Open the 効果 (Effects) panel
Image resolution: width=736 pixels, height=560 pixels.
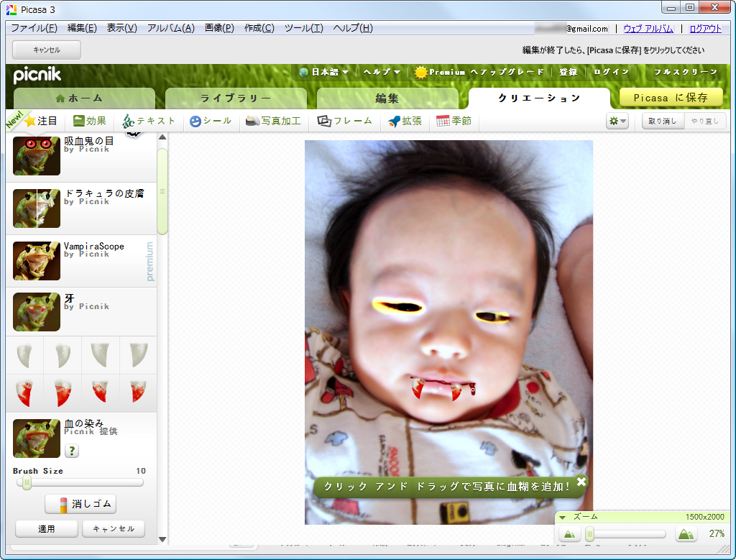(88, 120)
